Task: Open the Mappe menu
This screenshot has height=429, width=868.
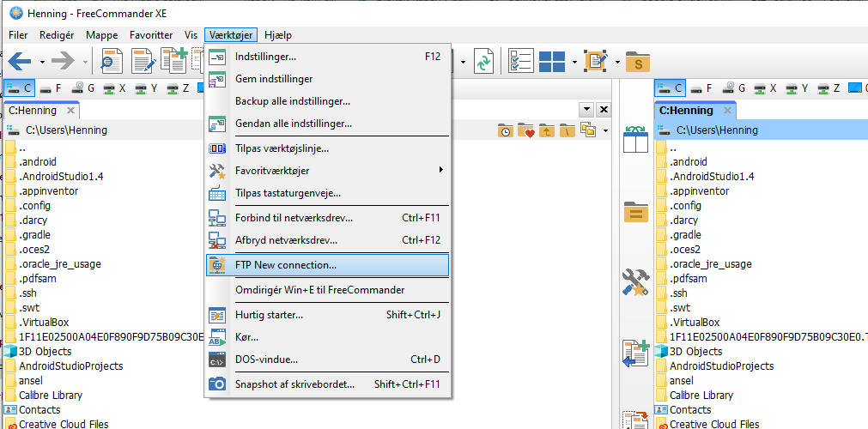Action: click(101, 35)
